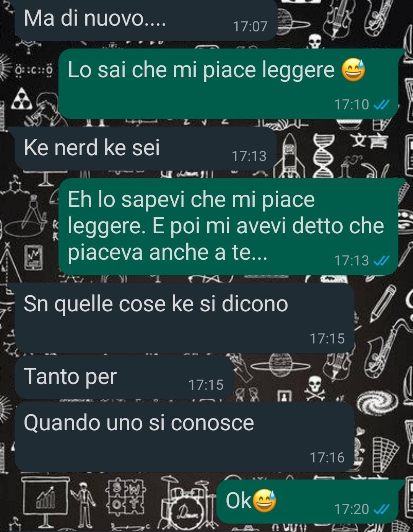Tap the 17:15 timestamp beside 'Tanto per'
This screenshot has height=532, width=413.
click(x=206, y=385)
